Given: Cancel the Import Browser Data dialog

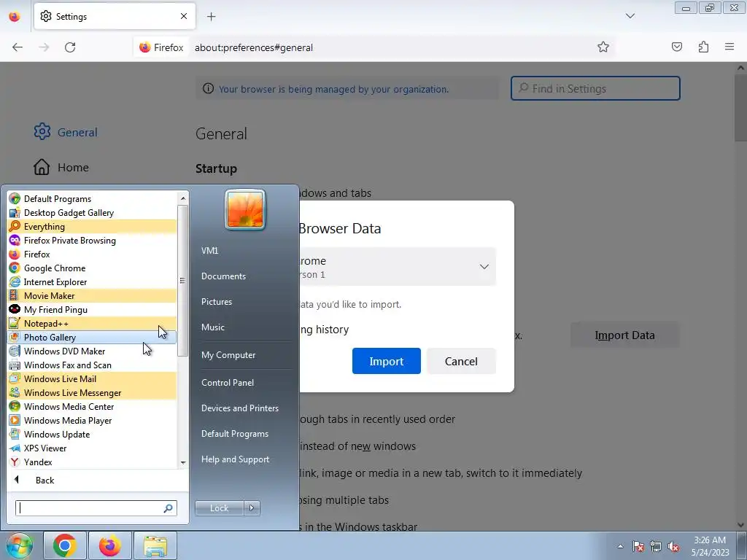Looking at the screenshot, I should pyautogui.click(x=461, y=361).
